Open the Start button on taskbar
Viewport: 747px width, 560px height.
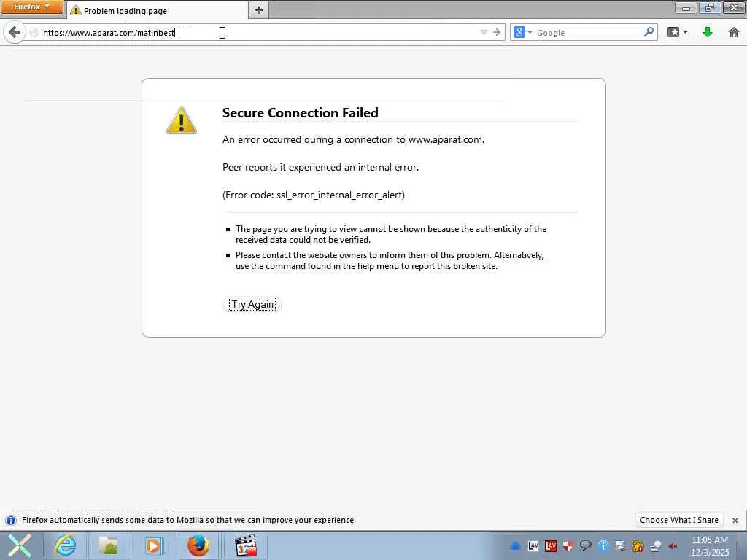point(19,545)
